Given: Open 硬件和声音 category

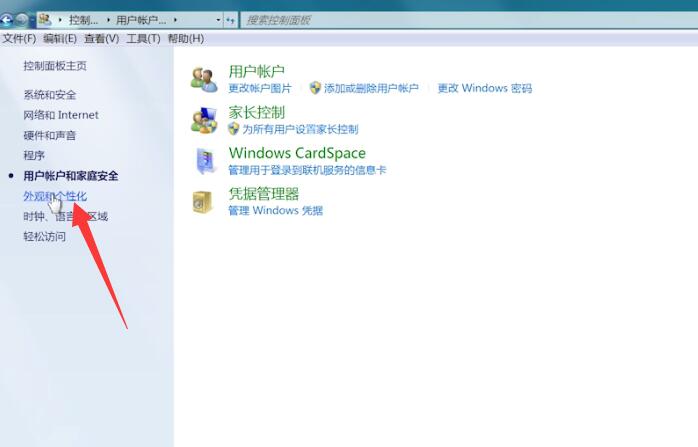Looking at the screenshot, I should (49, 135).
